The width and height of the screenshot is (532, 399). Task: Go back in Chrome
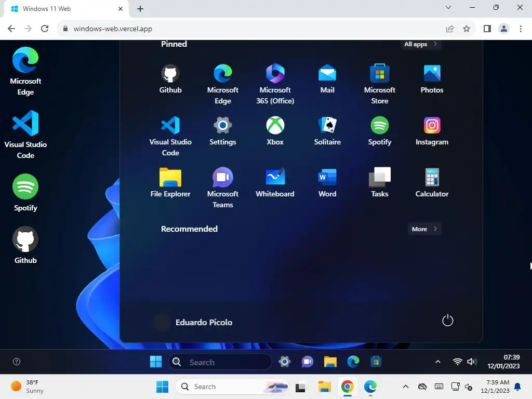[11, 29]
